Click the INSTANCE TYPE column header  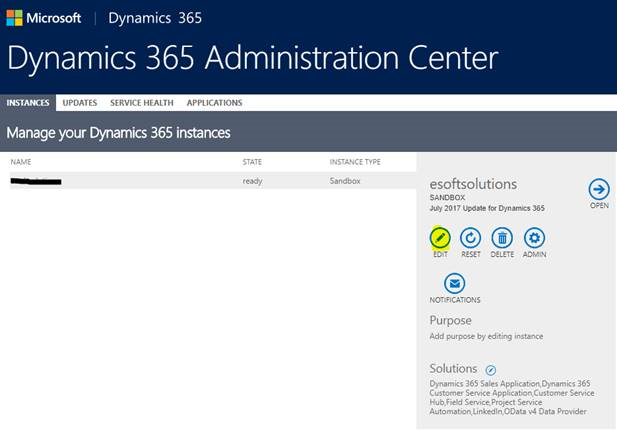[x=355, y=162]
